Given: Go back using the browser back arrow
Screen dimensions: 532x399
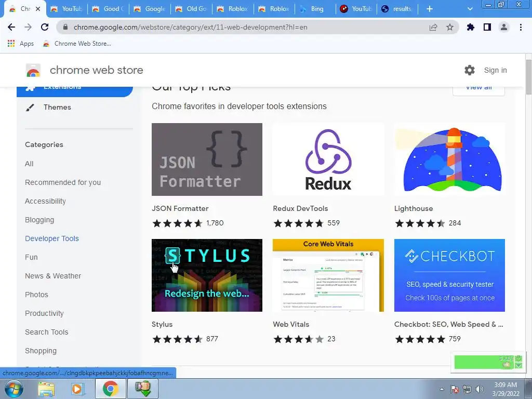Looking at the screenshot, I should tap(11, 27).
